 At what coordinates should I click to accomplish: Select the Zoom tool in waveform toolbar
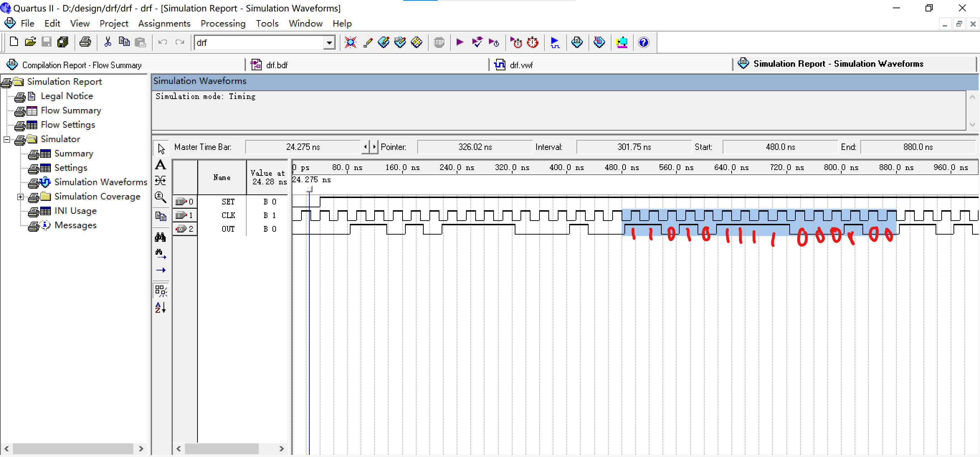click(x=161, y=197)
